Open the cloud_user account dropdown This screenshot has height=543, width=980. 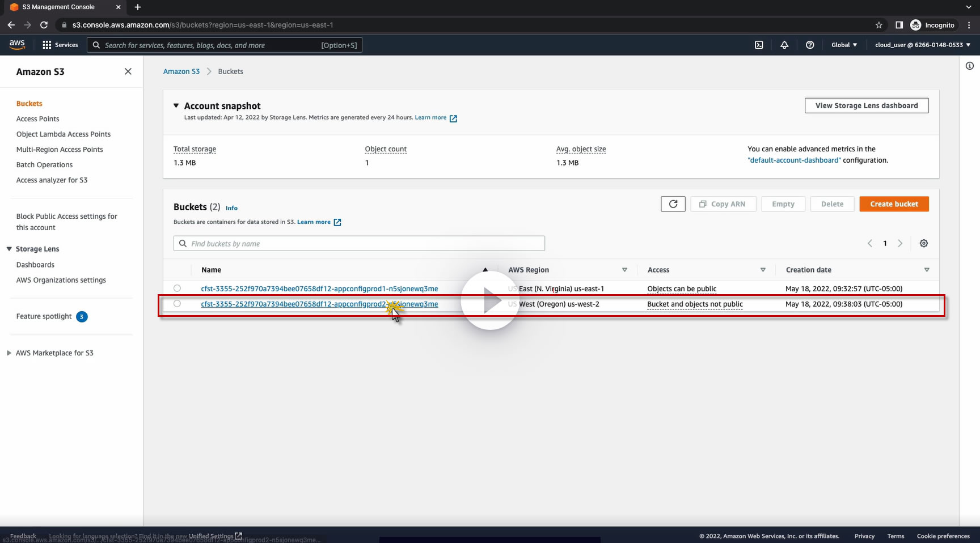tap(923, 45)
